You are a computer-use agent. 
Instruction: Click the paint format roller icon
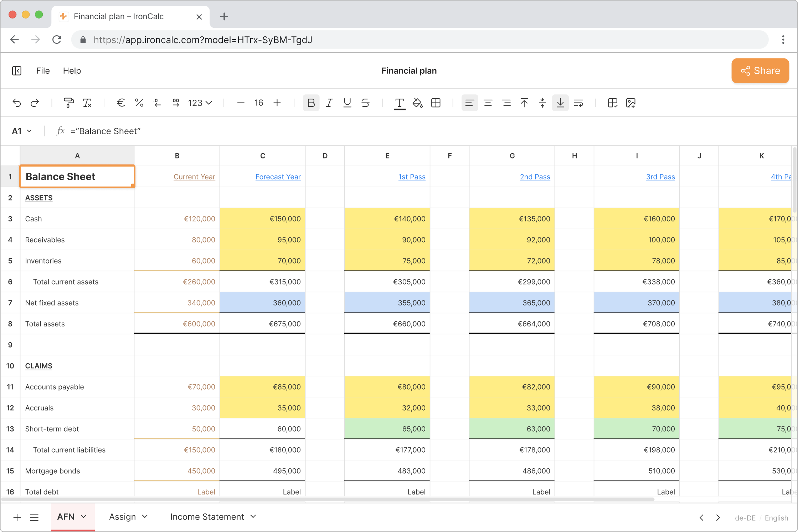click(x=68, y=103)
